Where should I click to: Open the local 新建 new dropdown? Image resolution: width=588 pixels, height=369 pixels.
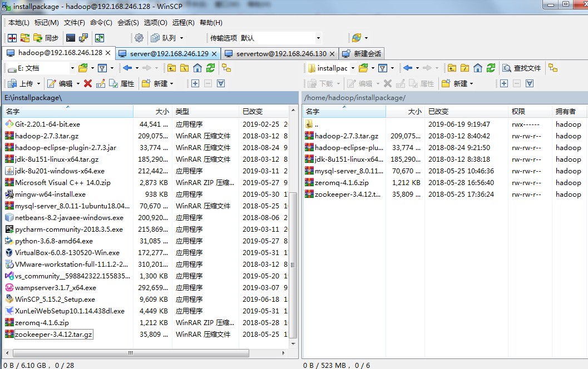[157, 83]
